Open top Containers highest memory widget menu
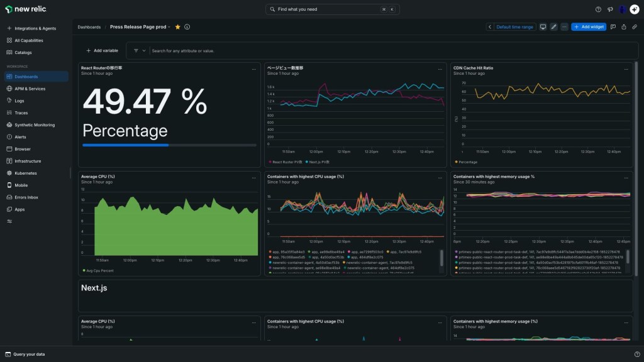This screenshot has height=362, width=644. [626, 178]
